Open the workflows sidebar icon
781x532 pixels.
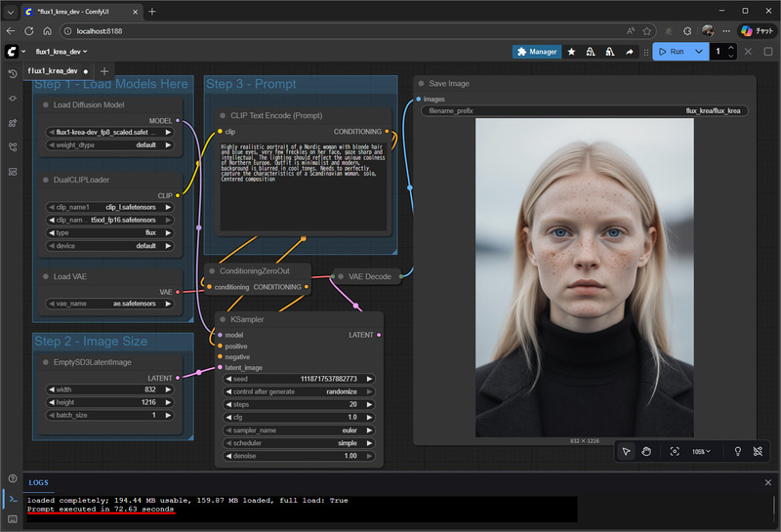(12, 147)
